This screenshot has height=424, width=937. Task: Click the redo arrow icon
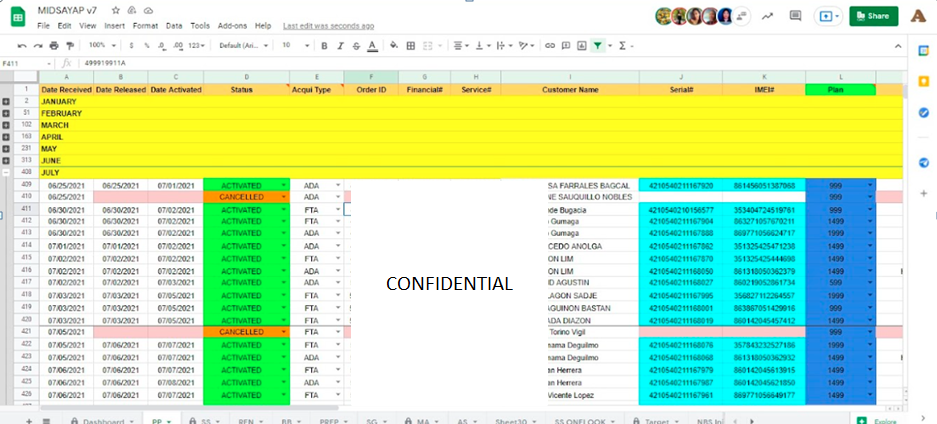38,45
